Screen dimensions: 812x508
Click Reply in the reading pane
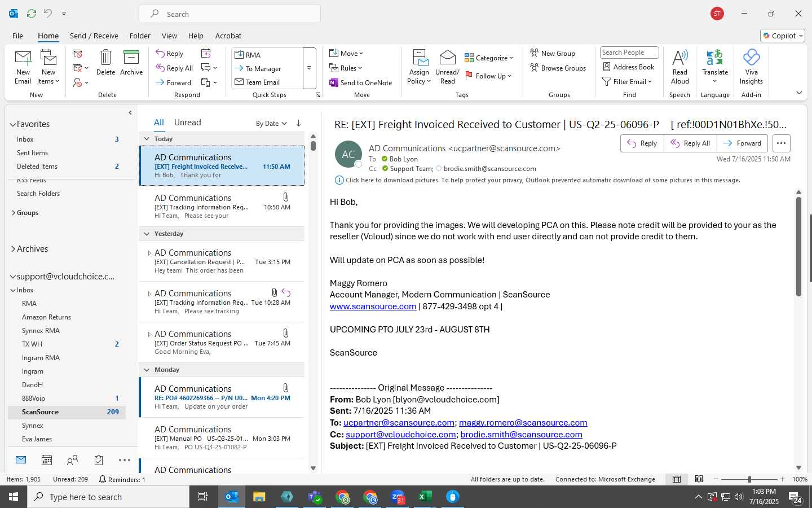642,143
